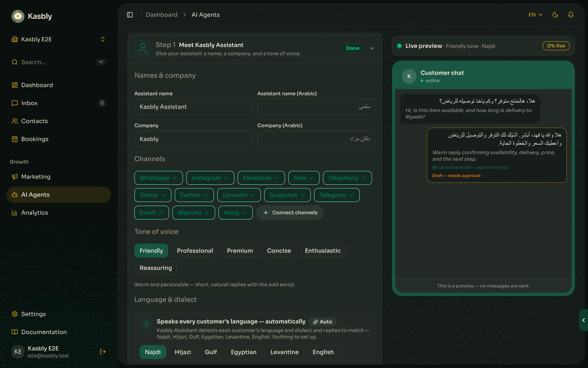The width and height of the screenshot is (588, 368).
Task: Click the Inbox message icon
Action: [x=14, y=103]
